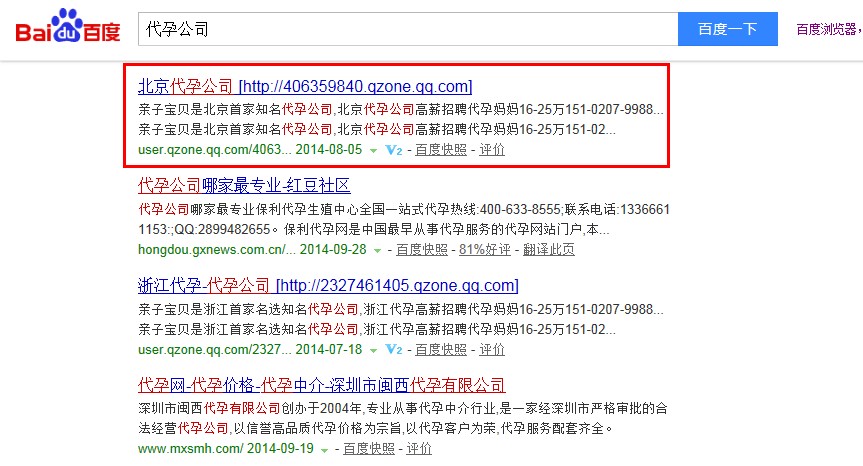
Task: Click 评价 on the www.mxsmh.com result
Action: [419, 449]
